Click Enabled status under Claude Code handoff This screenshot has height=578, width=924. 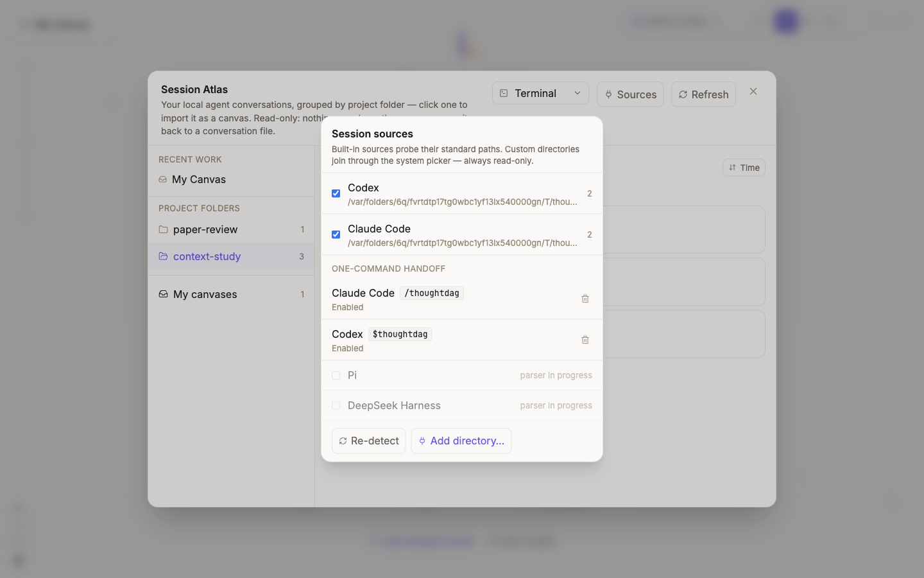348,307
